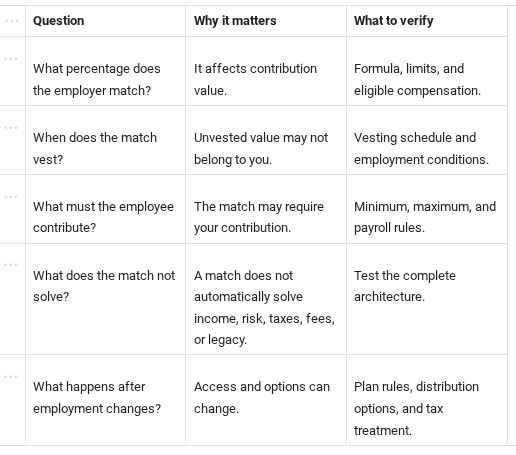The height and width of the screenshot is (455, 516).
Task: Click row handle beside 'What does the match not solve?'
Action: [11, 265]
